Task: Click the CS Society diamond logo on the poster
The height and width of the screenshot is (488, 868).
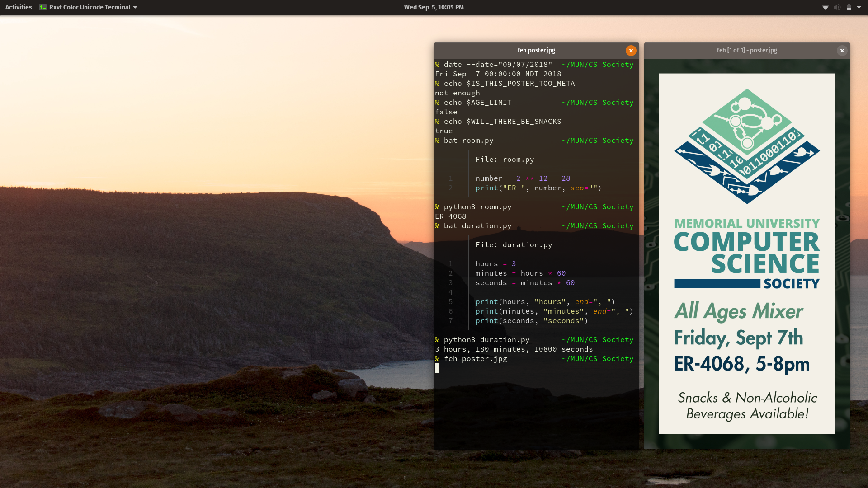Action: [x=747, y=146]
